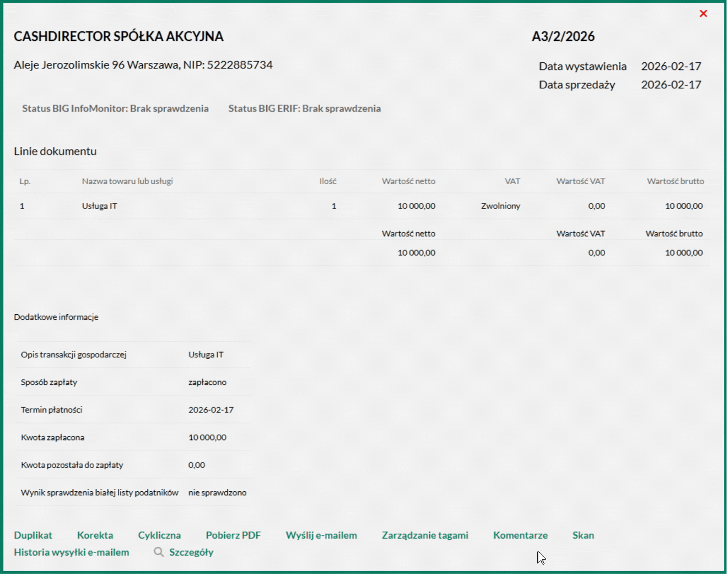The width and height of the screenshot is (728, 574).
Task: Click the Data sprzedaży date value
Action: pyautogui.click(x=671, y=85)
